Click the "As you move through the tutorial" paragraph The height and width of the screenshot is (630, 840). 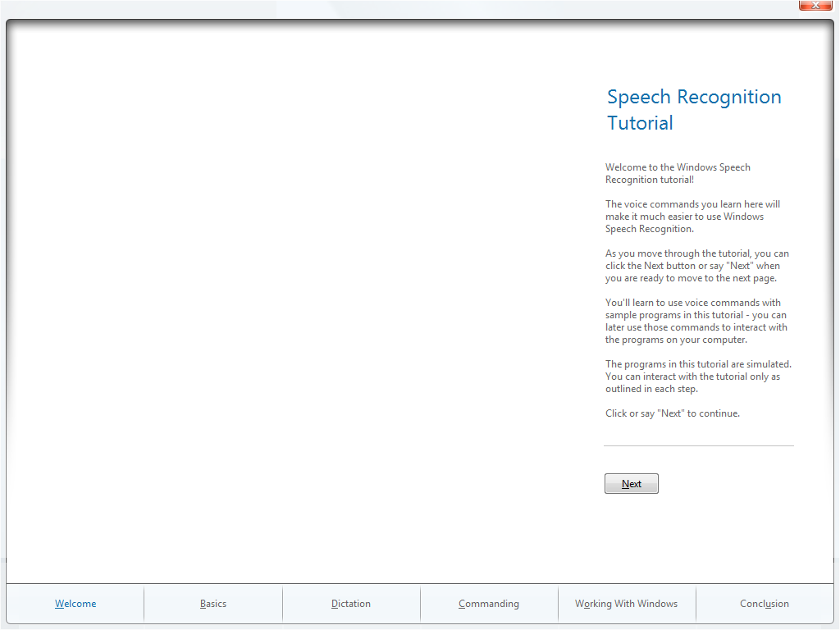[697, 266]
